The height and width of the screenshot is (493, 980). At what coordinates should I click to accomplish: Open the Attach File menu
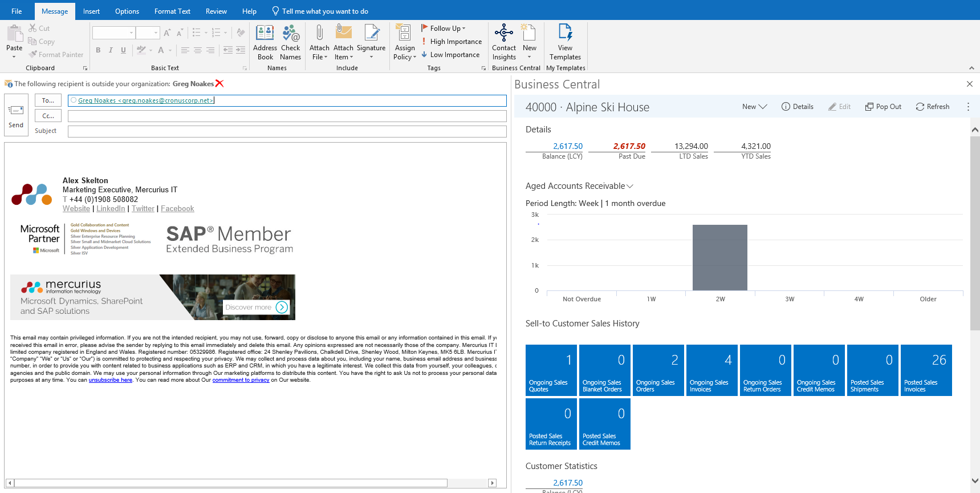pyautogui.click(x=319, y=42)
